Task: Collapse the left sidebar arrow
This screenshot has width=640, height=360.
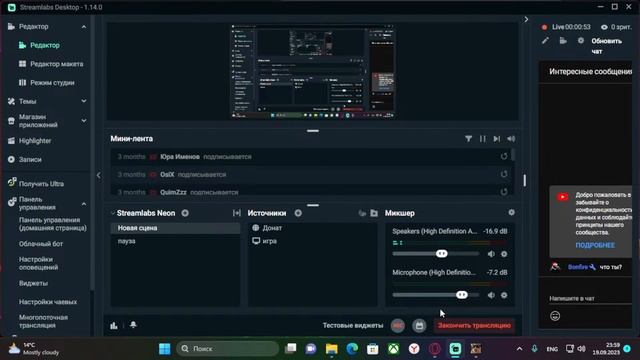Action: tap(98, 176)
